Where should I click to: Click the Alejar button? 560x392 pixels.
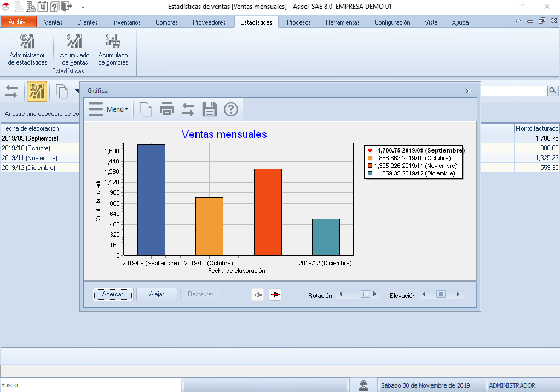(157, 294)
